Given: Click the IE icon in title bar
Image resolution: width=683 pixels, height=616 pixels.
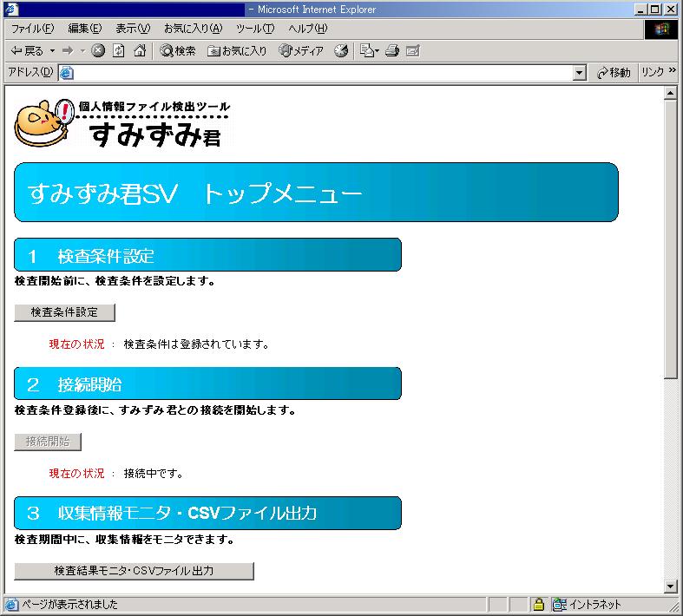Looking at the screenshot, I should [x=11, y=10].
